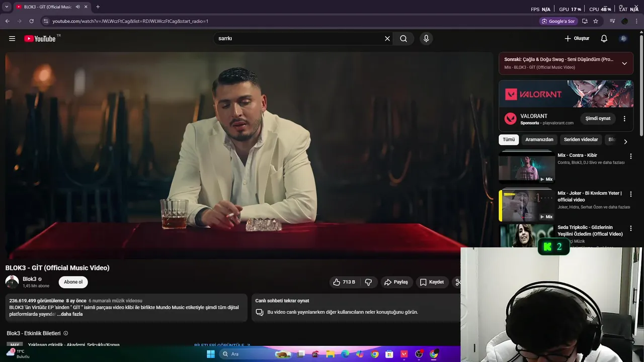Open the Mix - Contra - Kibir thumbnail
This screenshot has width=644, height=362.
coord(527,166)
